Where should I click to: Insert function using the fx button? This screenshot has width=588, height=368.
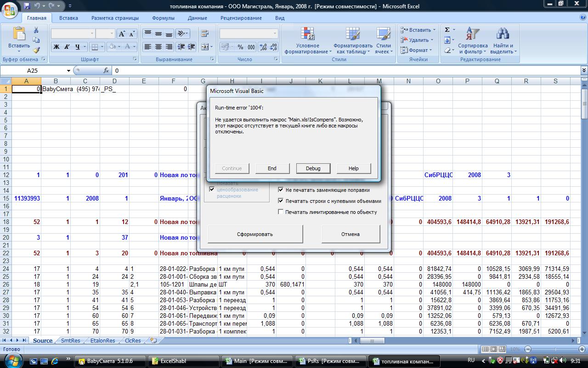click(x=106, y=70)
